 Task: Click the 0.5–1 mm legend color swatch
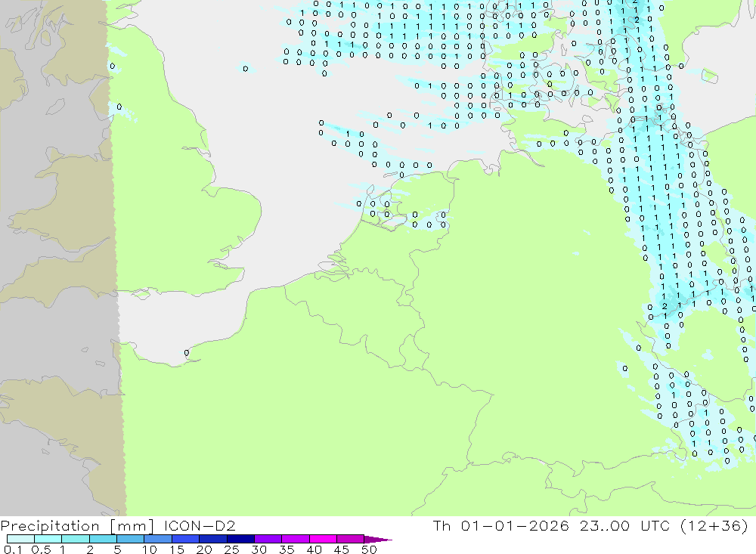pyautogui.click(x=48, y=539)
